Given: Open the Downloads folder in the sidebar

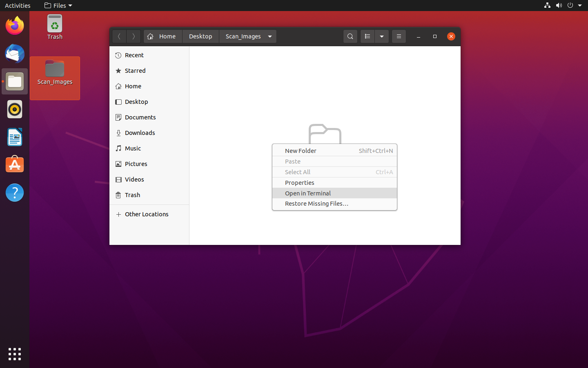Looking at the screenshot, I should click(x=140, y=133).
